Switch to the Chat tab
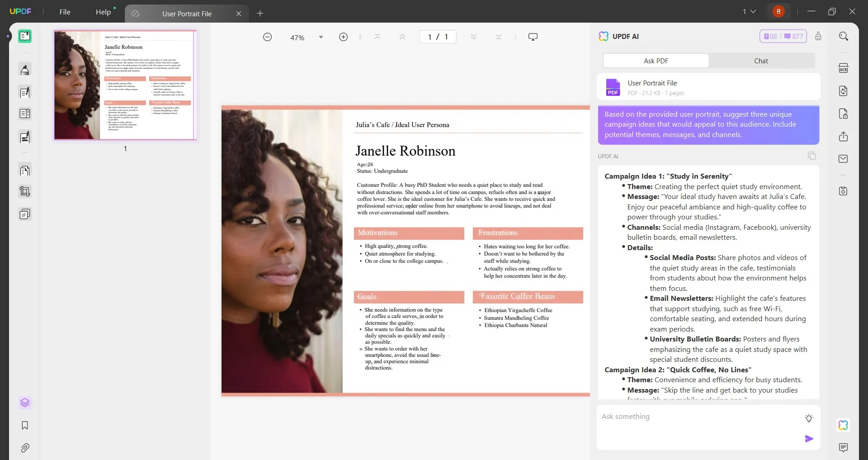 point(761,60)
